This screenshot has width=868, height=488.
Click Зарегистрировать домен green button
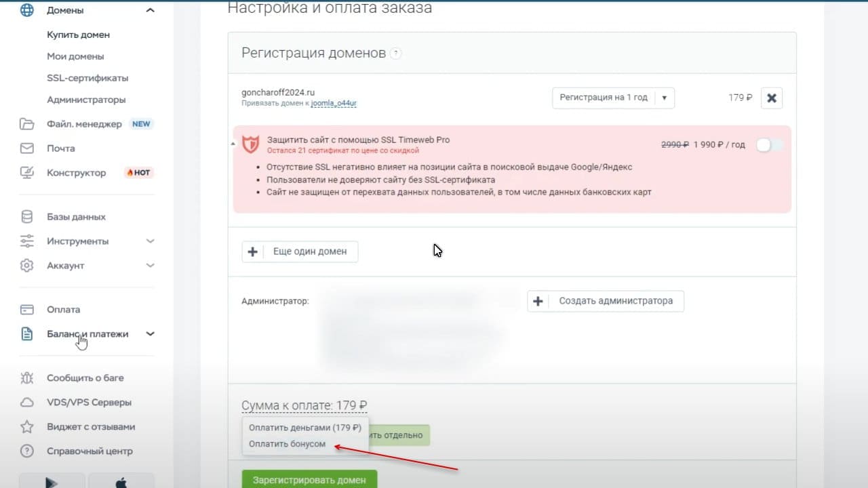tap(309, 479)
